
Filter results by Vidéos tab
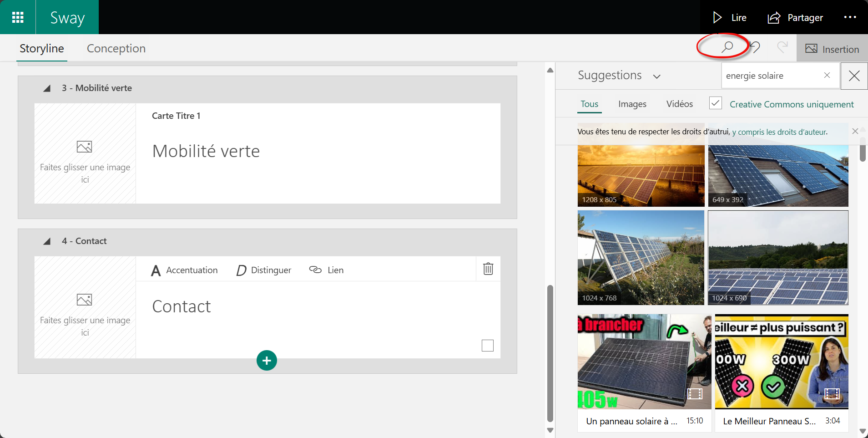pos(679,104)
